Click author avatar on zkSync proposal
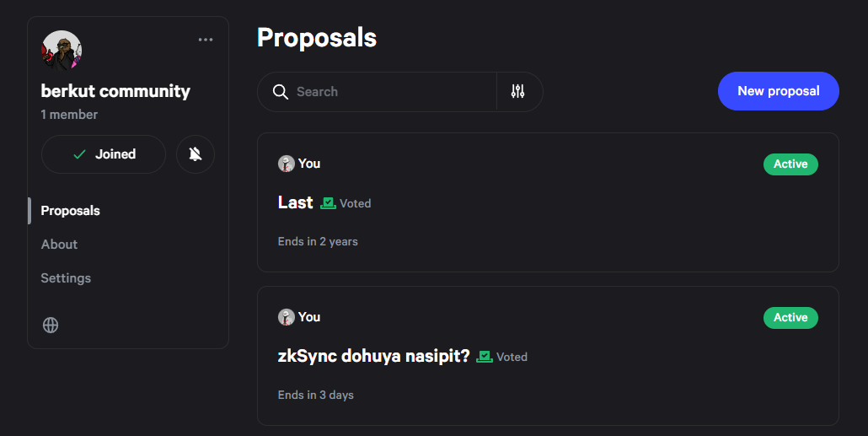This screenshot has height=436, width=868. tap(287, 317)
